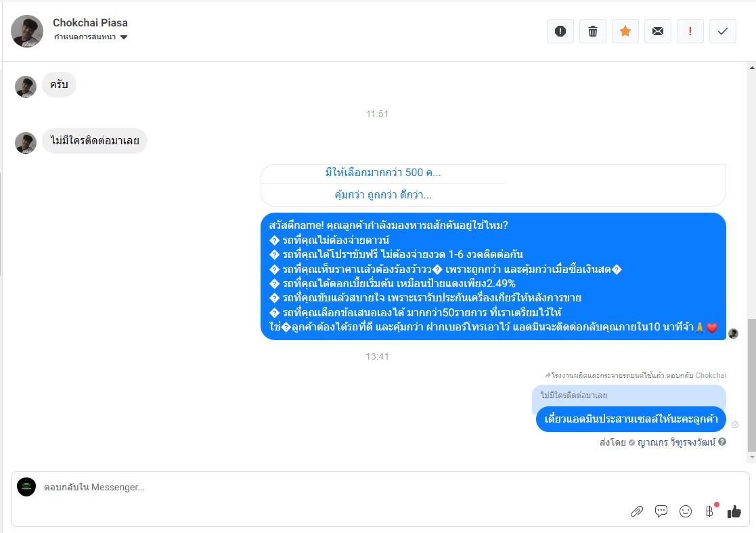This screenshot has width=756, height=533.
Task: Select the คุ้มกว่า ถูกกว่า ดีกว่า... option
Action: [x=383, y=195]
